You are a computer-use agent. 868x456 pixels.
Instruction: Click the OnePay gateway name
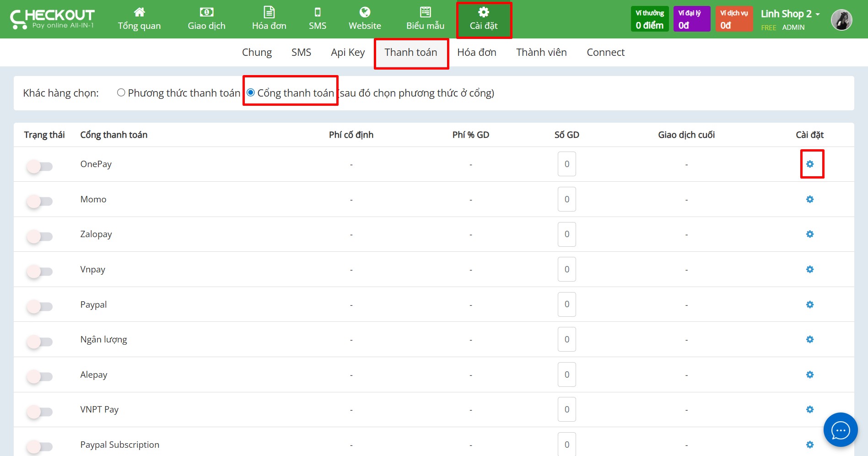96,164
